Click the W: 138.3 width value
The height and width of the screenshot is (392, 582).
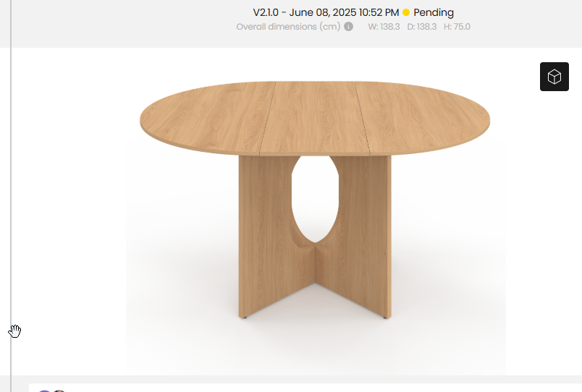pos(384,27)
